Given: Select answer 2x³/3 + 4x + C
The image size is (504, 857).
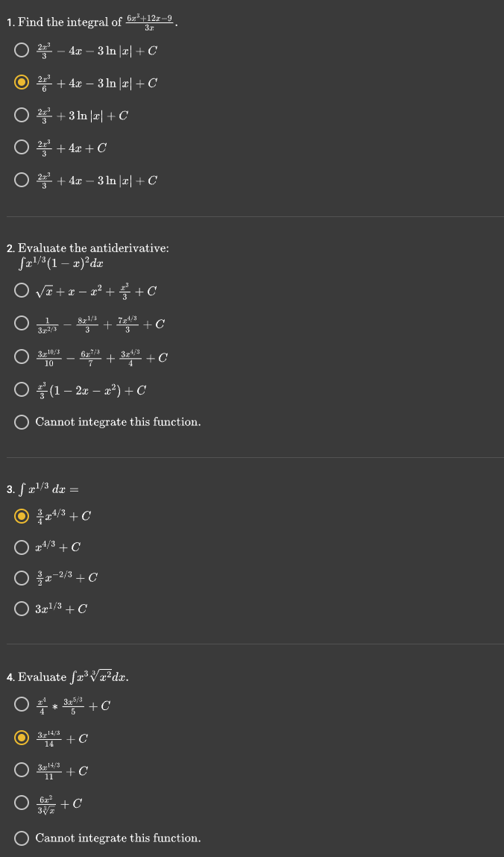Looking at the screenshot, I should pyautogui.click(x=21, y=147).
